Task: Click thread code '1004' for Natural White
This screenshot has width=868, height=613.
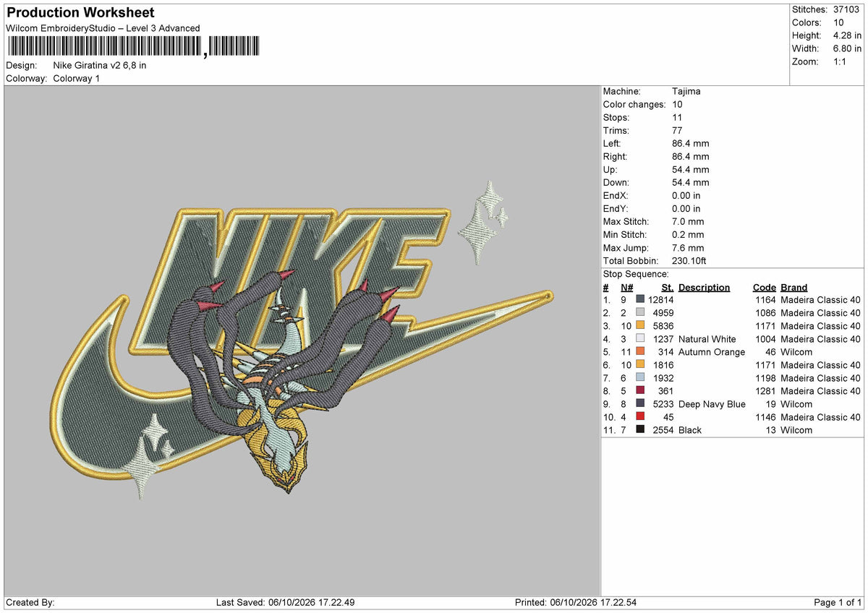Action: click(765, 339)
